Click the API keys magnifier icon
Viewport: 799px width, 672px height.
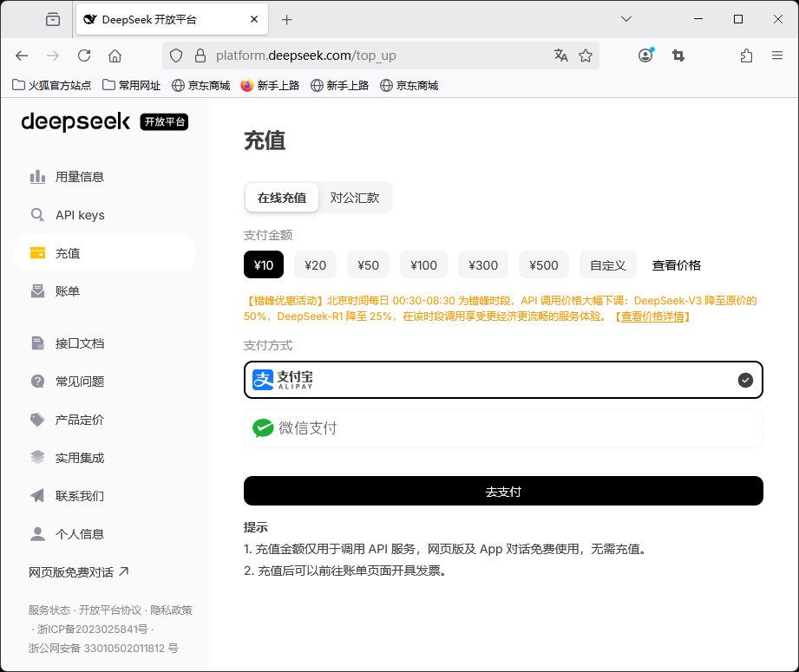(37, 214)
